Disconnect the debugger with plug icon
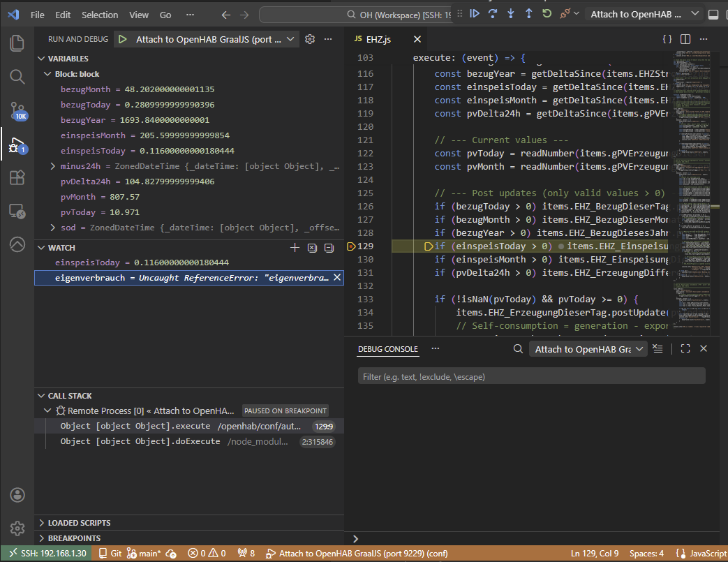The width and height of the screenshot is (728, 562). 565,14
